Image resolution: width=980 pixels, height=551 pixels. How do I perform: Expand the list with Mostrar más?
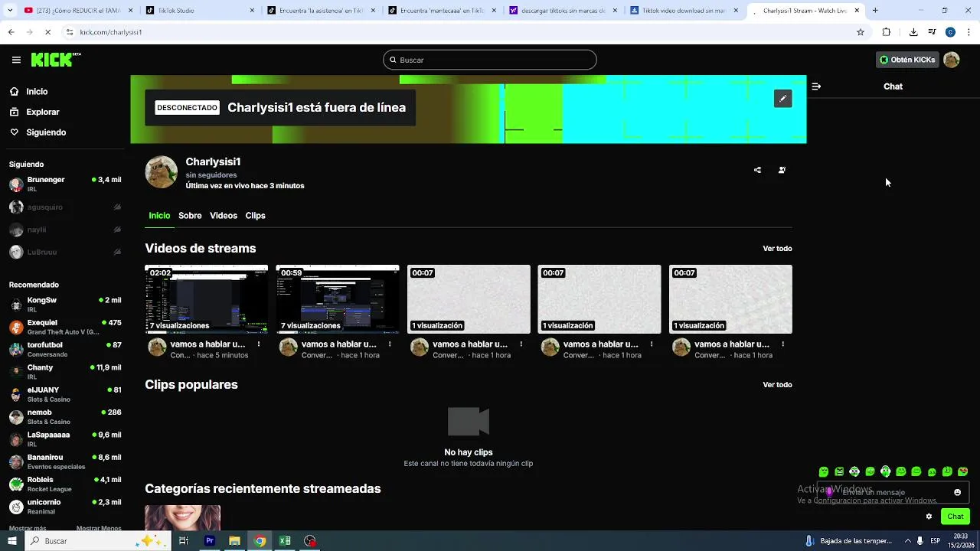(x=28, y=528)
